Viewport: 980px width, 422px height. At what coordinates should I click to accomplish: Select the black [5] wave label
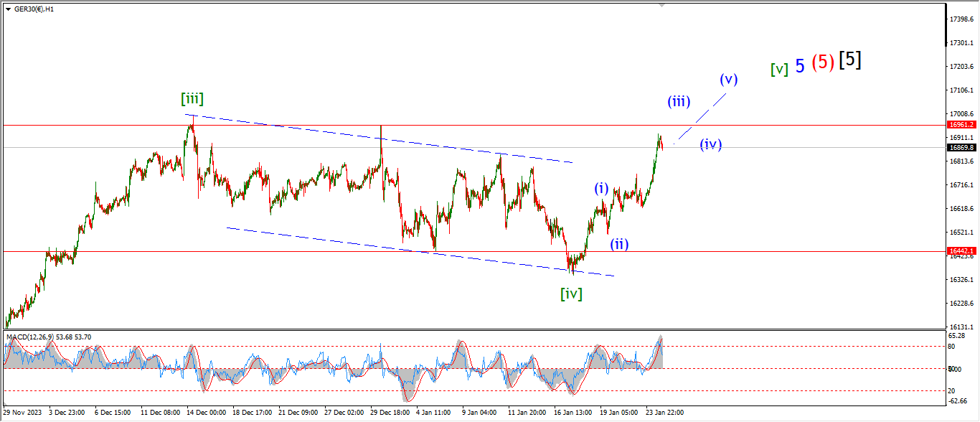[x=849, y=60]
